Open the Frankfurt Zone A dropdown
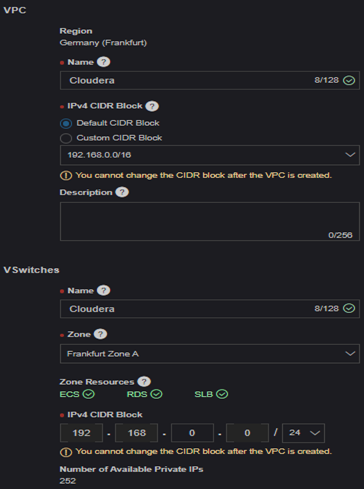 210,354
